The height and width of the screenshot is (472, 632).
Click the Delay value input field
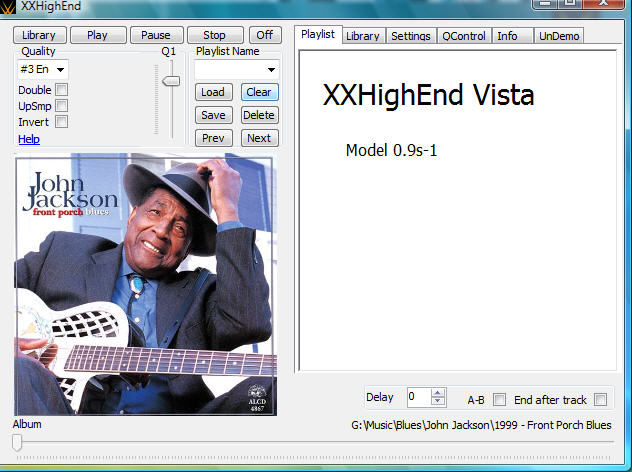[x=418, y=397]
